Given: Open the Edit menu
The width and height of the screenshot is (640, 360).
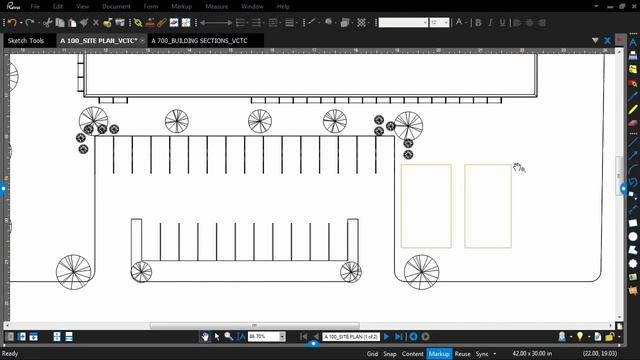Looking at the screenshot, I should click(58, 7).
